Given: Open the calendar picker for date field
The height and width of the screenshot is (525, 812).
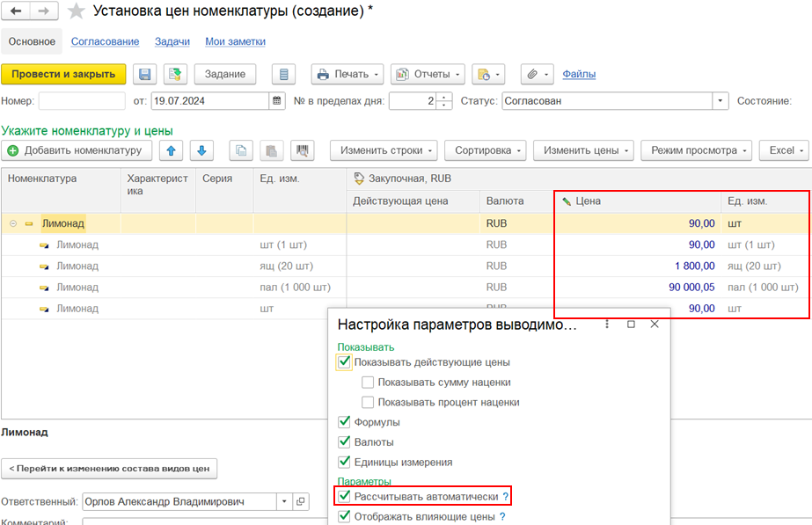Looking at the screenshot, I should tap(278, 101).
